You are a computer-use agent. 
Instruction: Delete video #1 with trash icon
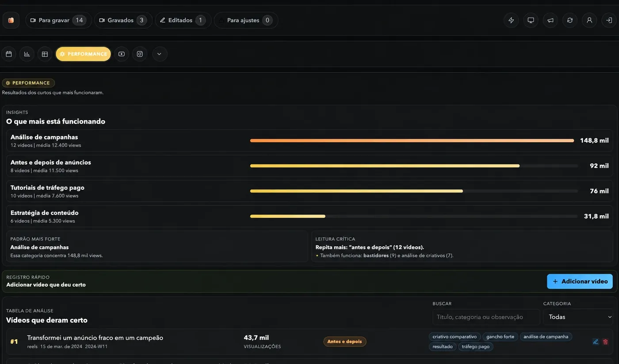605,341
